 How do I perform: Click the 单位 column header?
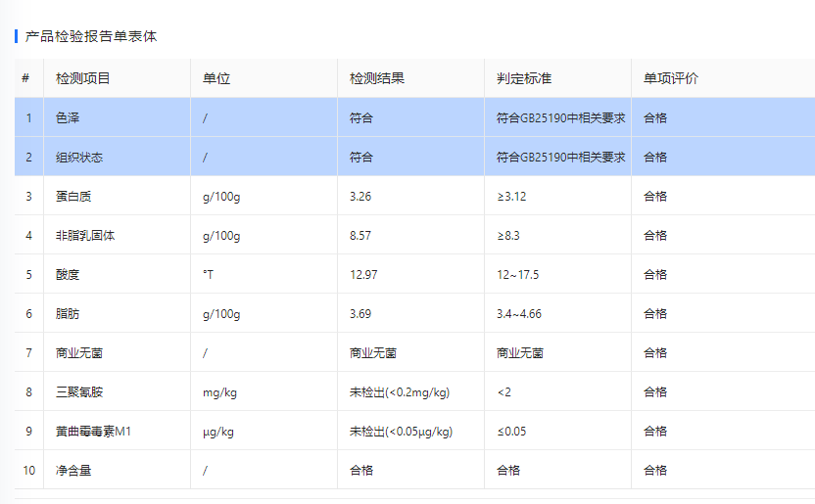(216, 78)
